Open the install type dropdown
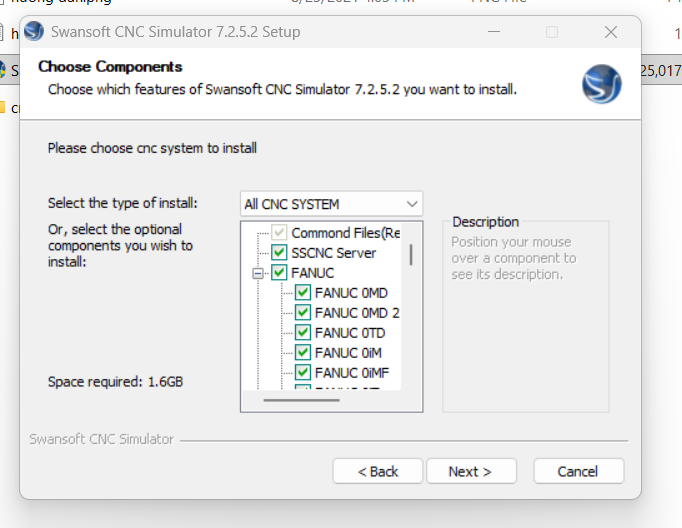The width and height of the screenshot is (682, 528). tap(331, 204)
